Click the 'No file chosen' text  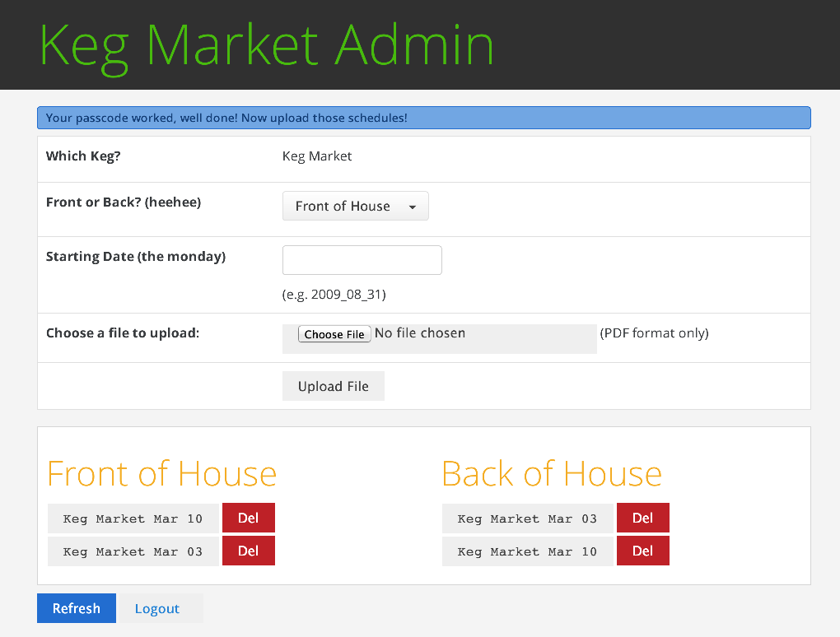[420, 333]
